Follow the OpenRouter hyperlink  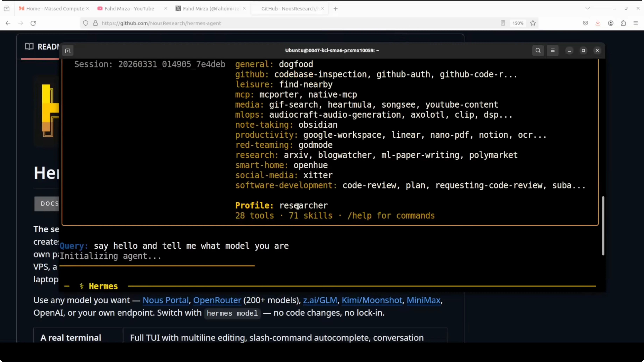[x=217, y=300]
